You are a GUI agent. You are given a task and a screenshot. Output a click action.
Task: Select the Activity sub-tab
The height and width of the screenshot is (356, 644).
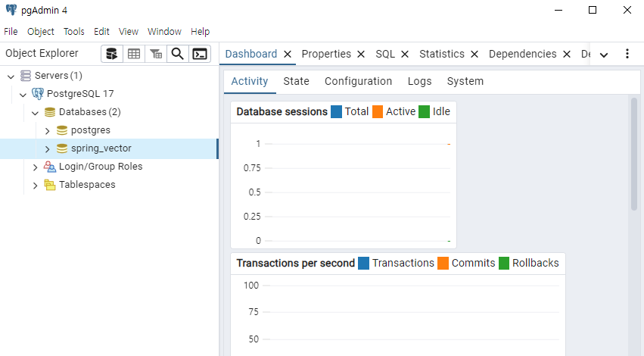point(250,81)
